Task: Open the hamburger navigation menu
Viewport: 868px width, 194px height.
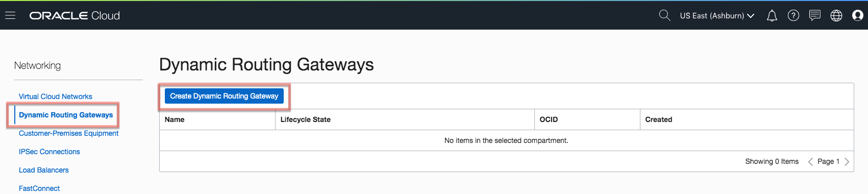Action: point(10,15)
